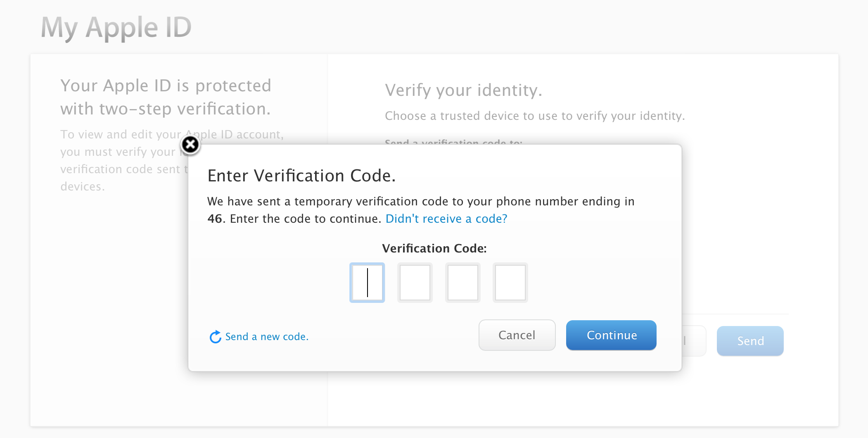Click the dimmed Send button behind dialog
This screenshot has width=868, height=438.
point(750,341)
